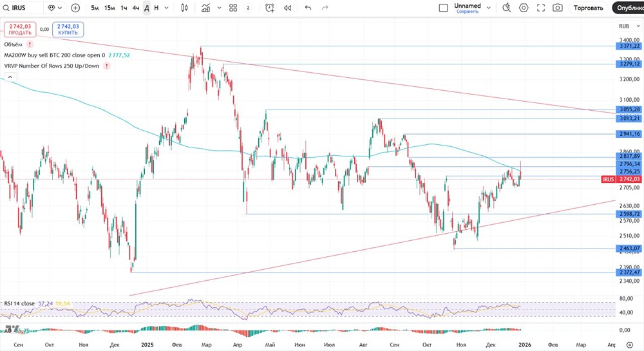Enter fullscreen mode

(541, 8)
